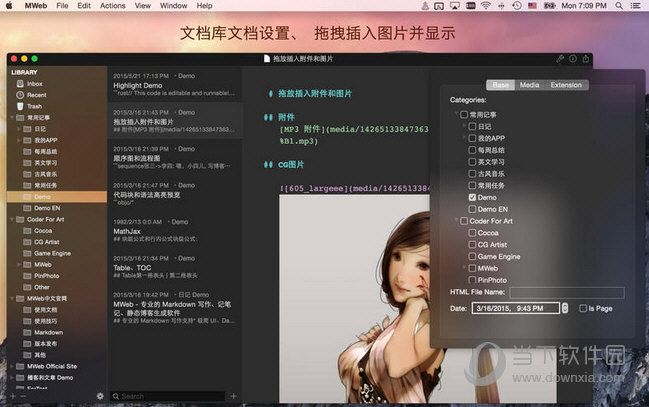The height and width of the screenshot is (407, 649).
Task: Open the Apple menu
Action: pos(9,5)
